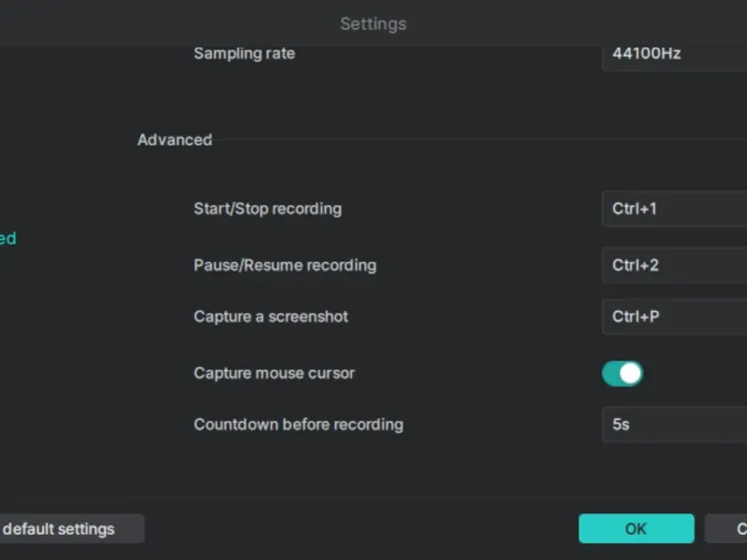The image size is (747, 560).
Task: Toggle the Capture mouse cursor switch
Action: click(622, 373)
